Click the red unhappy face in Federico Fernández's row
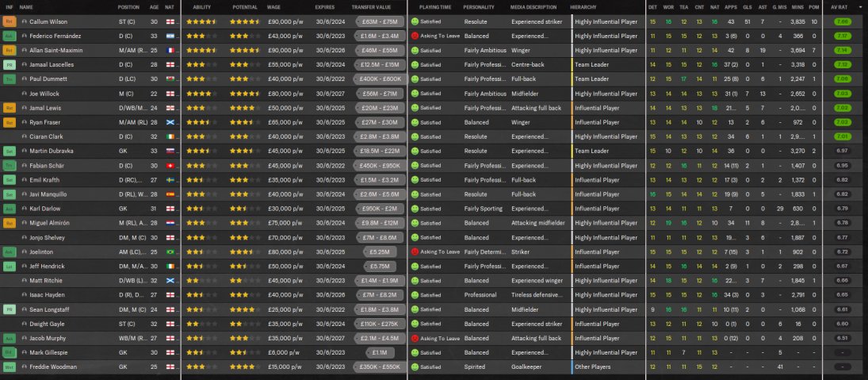 tap(415, 36)
